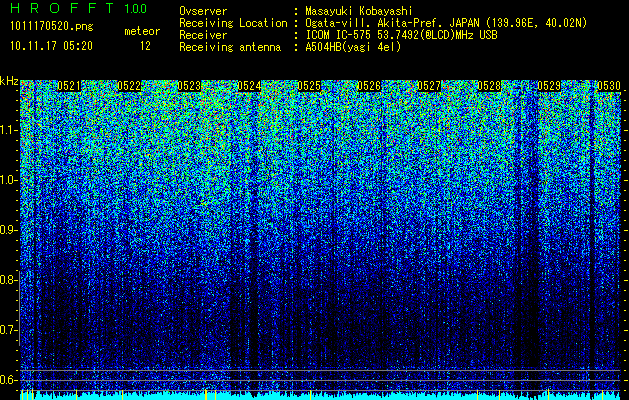The image size is (629, 400).
Task: Click the 0528 time marker
Action: click(x=489, y=86)
